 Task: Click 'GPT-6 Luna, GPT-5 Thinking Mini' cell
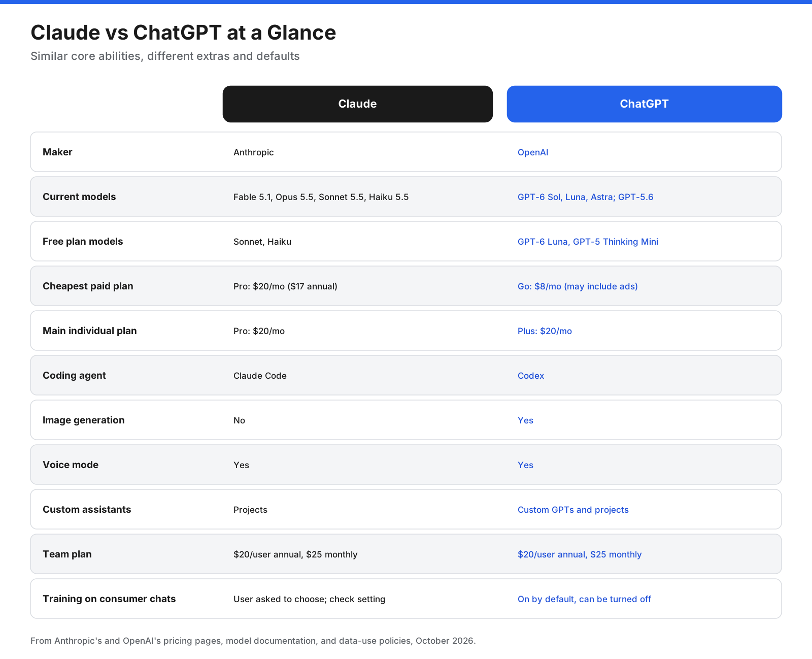pos(588,242)
